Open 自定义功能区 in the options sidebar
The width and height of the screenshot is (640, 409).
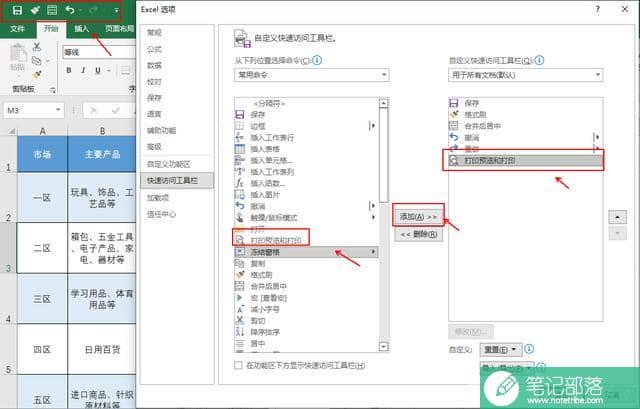coord(169,164)
